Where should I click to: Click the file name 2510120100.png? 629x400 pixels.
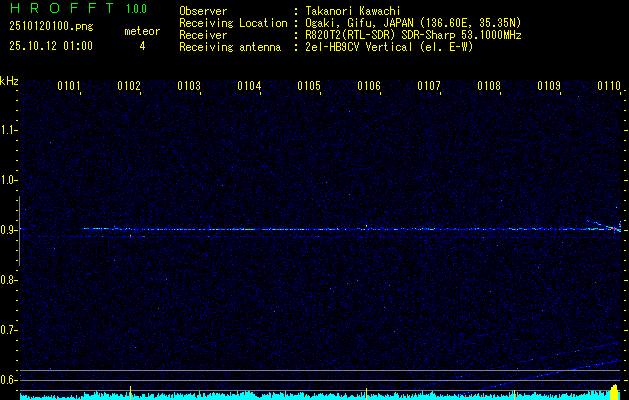click(x=51, y=27)
